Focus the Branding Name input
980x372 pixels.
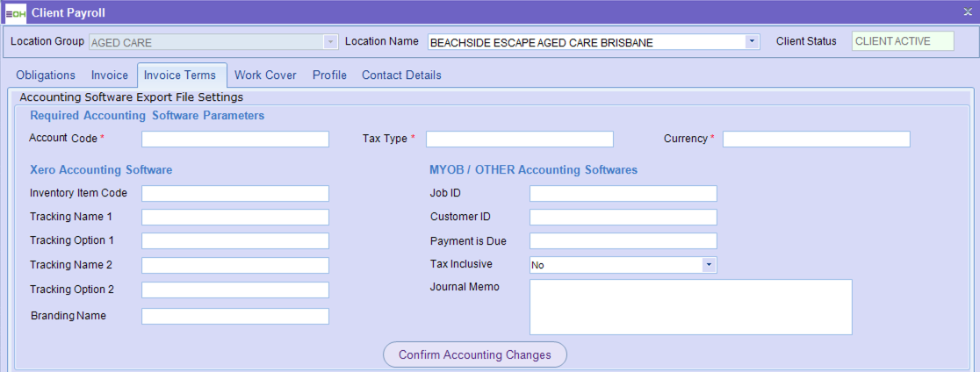click(235, 316)
